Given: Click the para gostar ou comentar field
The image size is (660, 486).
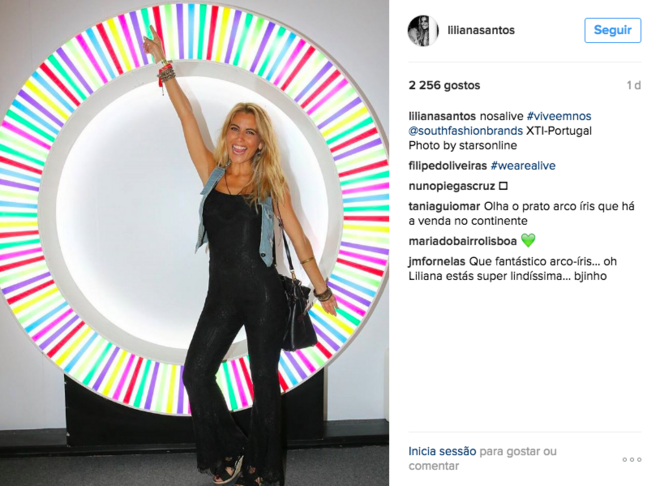Looking at the screenshot, I should coord(482,459).
